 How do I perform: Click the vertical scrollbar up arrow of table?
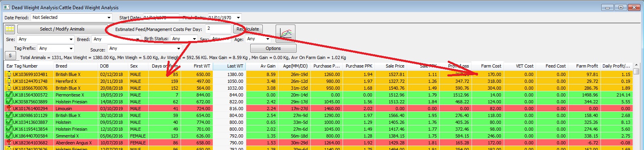pyautogui.click(x=636, y=65)
